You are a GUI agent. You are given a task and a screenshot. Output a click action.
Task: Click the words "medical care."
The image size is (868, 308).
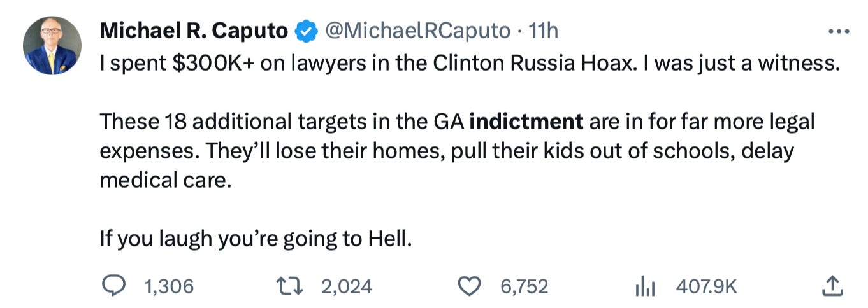tap(163, 180)
